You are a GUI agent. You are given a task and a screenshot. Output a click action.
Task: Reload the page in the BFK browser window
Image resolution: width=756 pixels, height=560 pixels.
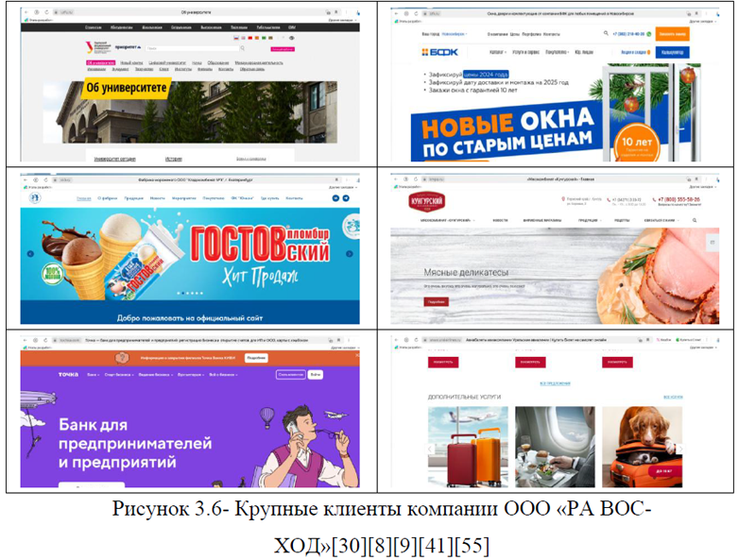416,13
